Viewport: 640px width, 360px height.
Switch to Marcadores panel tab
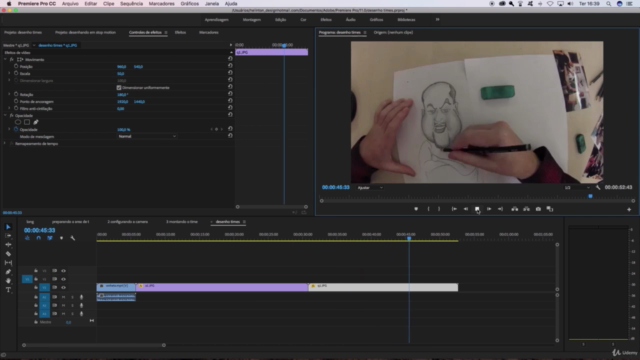[x=209, y=32]
